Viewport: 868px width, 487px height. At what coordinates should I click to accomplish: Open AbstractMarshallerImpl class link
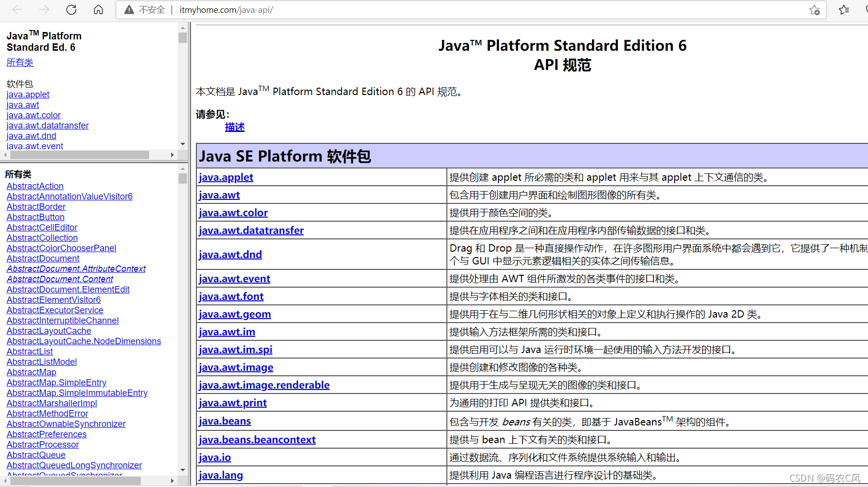pyautogui.click(x=52, y=403)
